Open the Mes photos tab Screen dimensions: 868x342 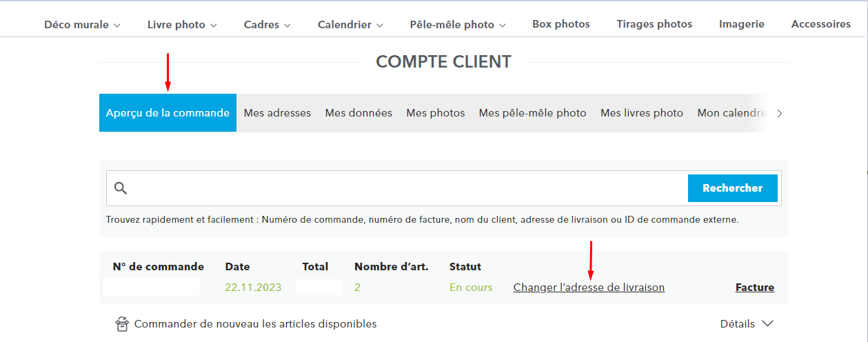pos(436,113)
